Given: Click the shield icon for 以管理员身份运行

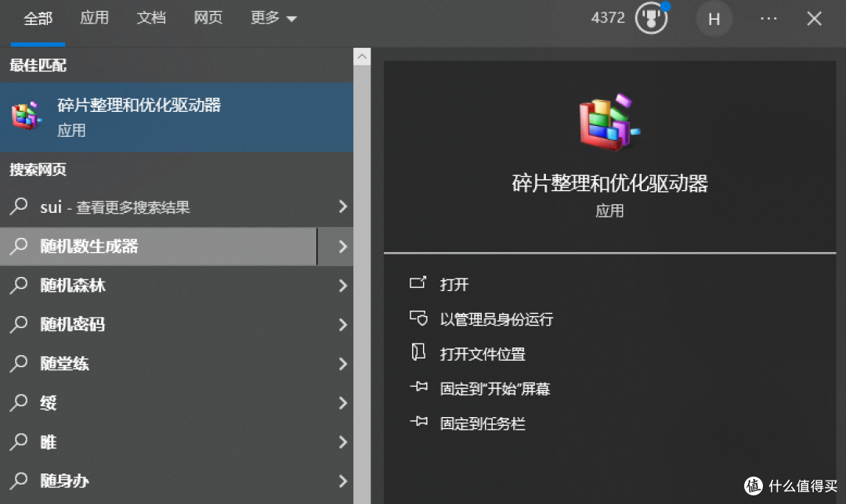Looking at the screenshot, I should (418, 318).
